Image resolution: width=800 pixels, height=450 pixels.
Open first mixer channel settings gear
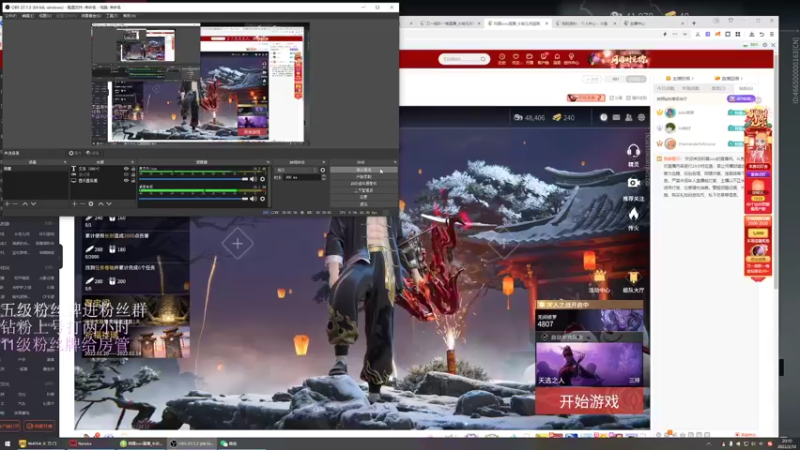[262, 179]
